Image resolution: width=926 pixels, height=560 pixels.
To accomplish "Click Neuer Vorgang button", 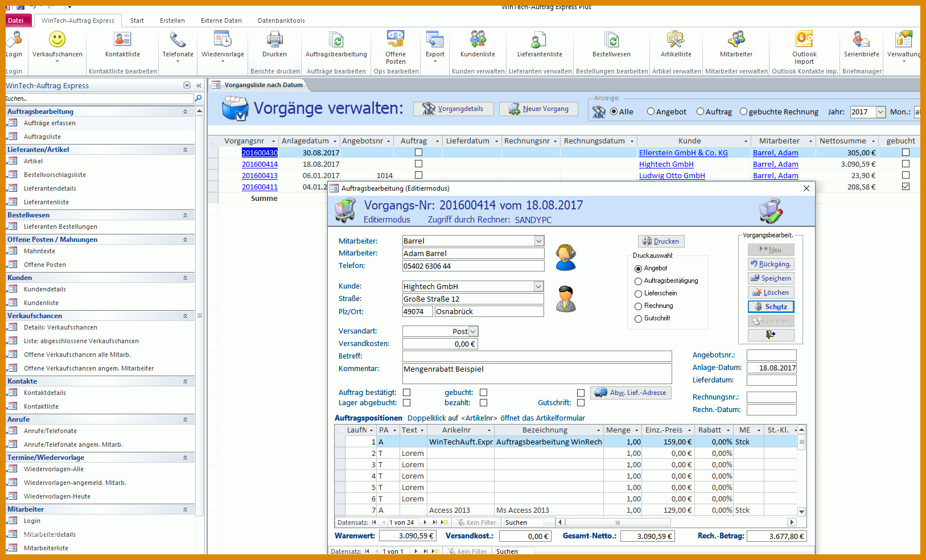I will (538, 109).
